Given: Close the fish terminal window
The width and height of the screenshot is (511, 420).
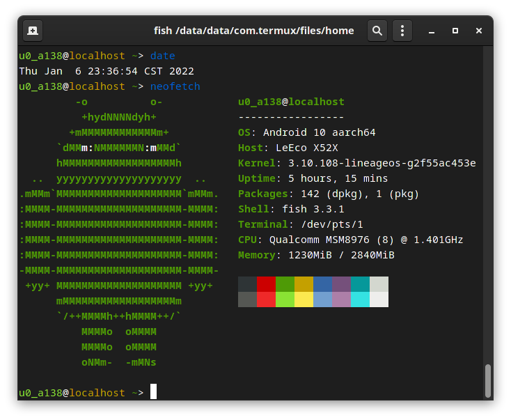Looking at the screenshot, I should pos(479,31).
